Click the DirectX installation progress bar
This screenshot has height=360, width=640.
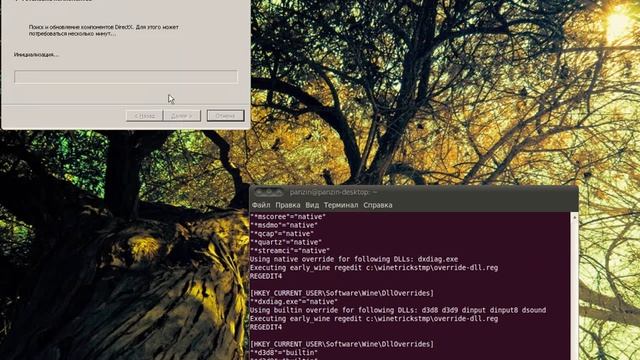[126, 77]
